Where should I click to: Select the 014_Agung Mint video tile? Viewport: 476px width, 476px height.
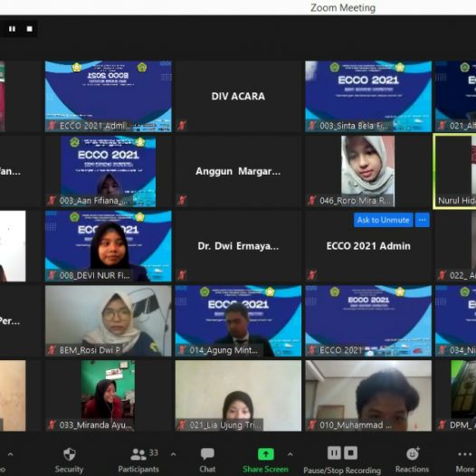pyautogui.click(x=238, y=321)
